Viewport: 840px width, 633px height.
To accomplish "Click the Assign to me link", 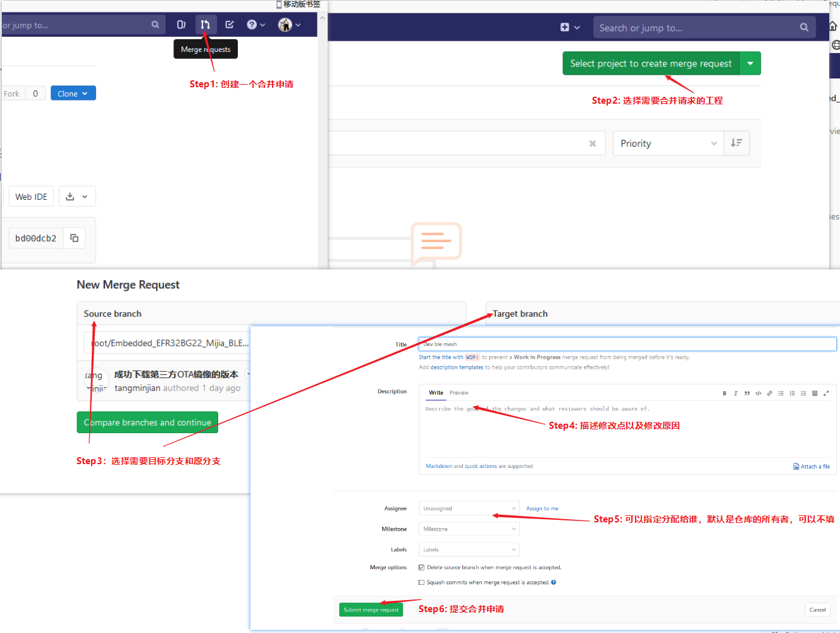I will tap(542, 508).
